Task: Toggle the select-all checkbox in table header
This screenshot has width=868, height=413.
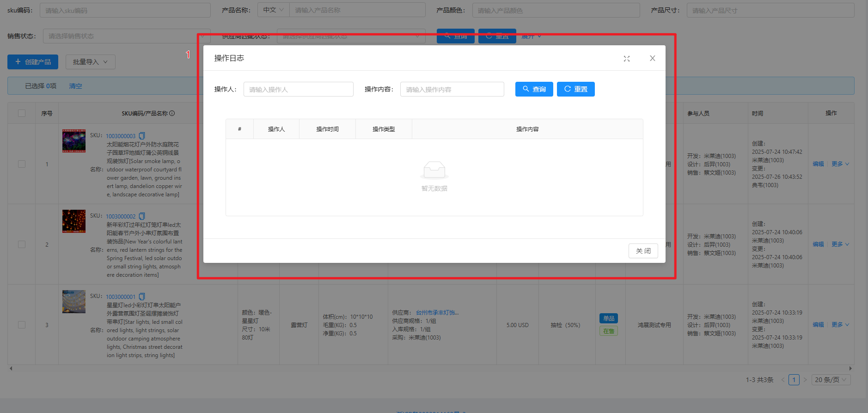Action: 22,113
